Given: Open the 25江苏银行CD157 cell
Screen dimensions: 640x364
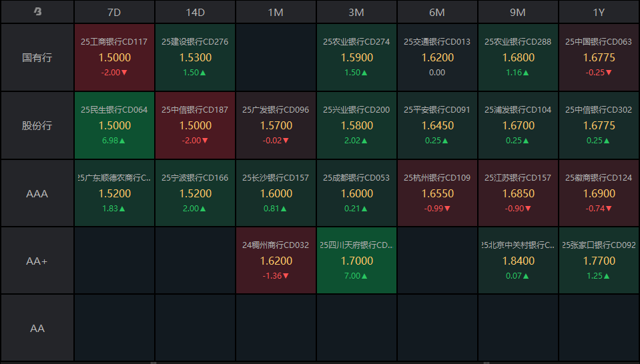Looking at the screenshot, I should (x=518, y=193).
